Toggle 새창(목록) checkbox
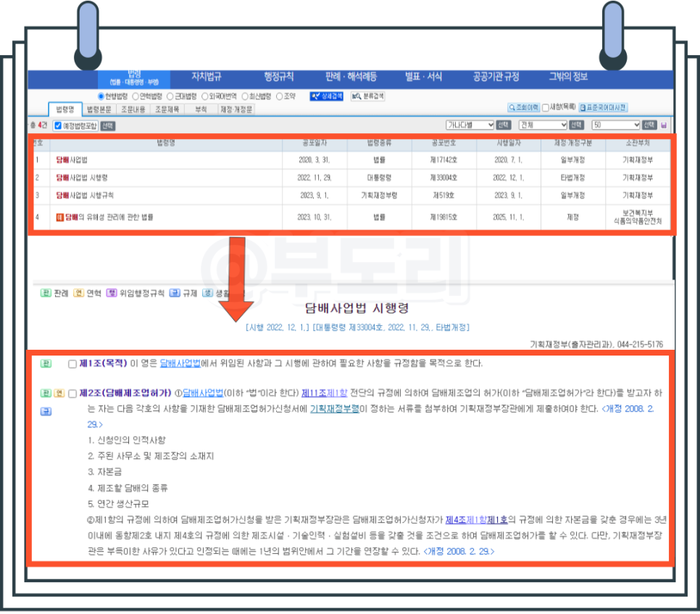The width and height of the screenshot is (700, 614). point(546,108)
